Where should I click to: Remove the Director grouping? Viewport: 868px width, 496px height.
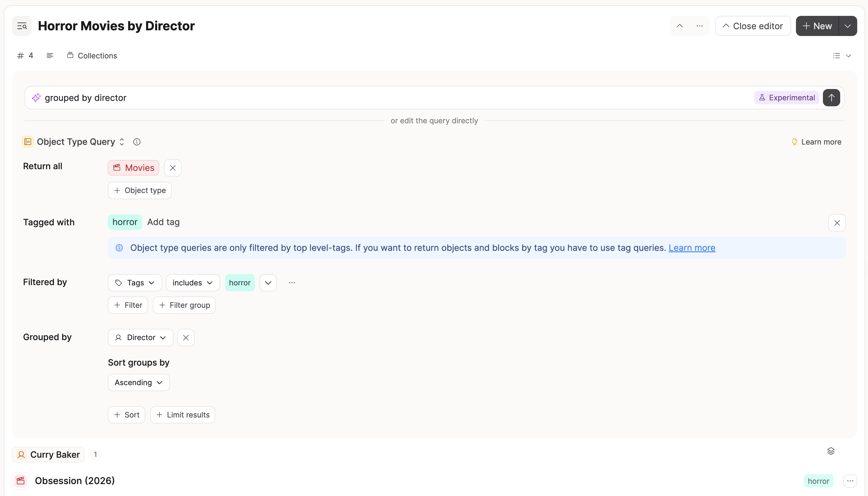coord(186,338)
